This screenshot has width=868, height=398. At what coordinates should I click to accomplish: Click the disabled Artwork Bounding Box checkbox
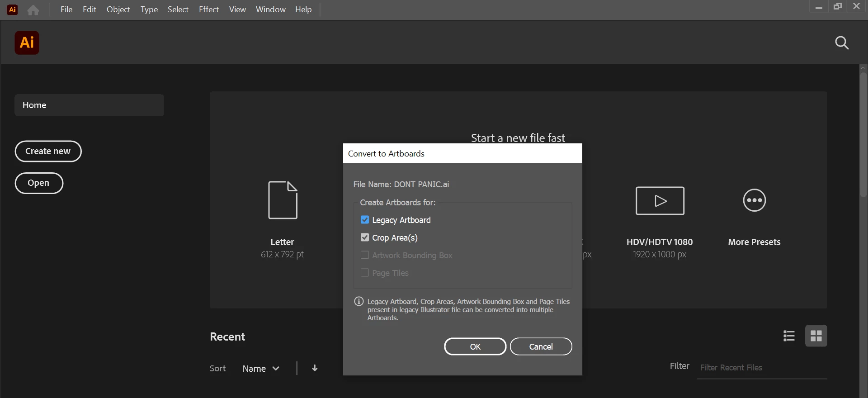click(x=365, y=255)
